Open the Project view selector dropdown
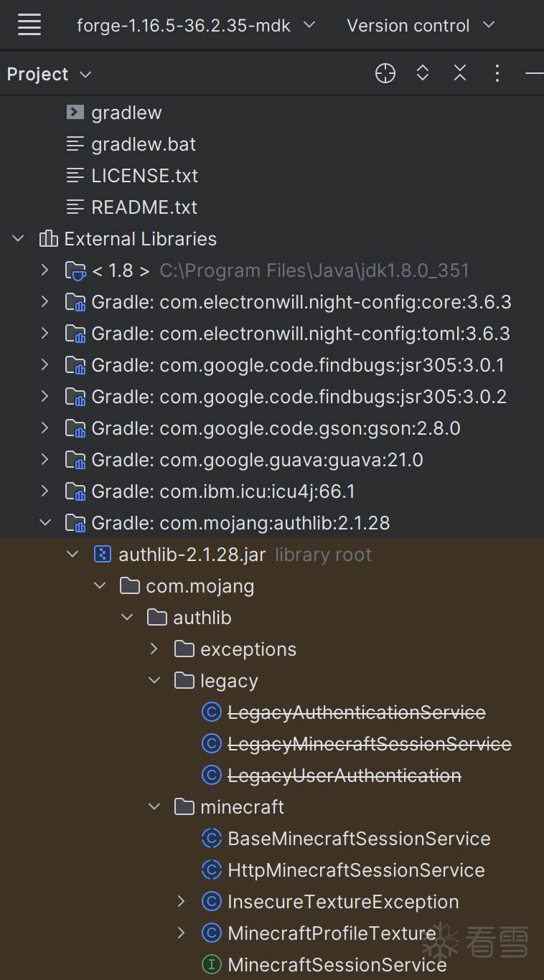544x980 pixels. coord(49,74)
